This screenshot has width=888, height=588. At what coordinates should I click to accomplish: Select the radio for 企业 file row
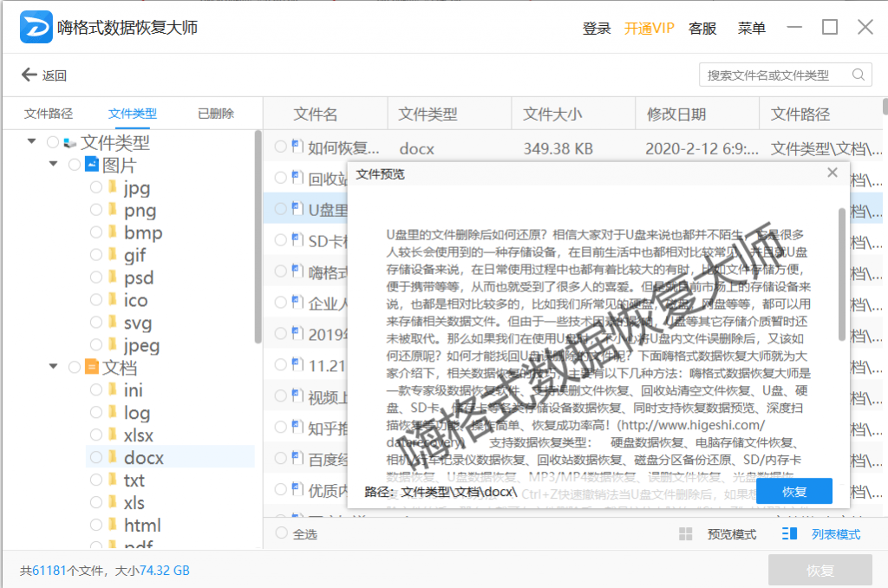click(x=280, y=302)
